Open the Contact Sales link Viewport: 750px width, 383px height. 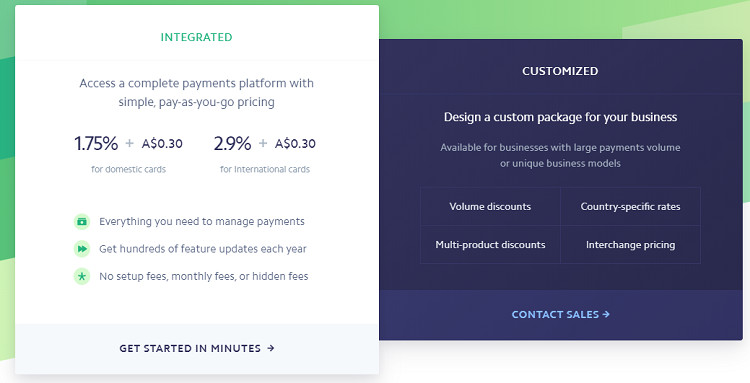561,314
